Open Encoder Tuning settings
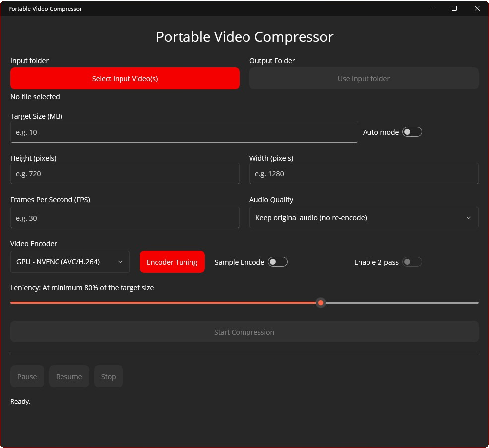Viewport: 489px width, 448px height. click(x=172, y=262)
